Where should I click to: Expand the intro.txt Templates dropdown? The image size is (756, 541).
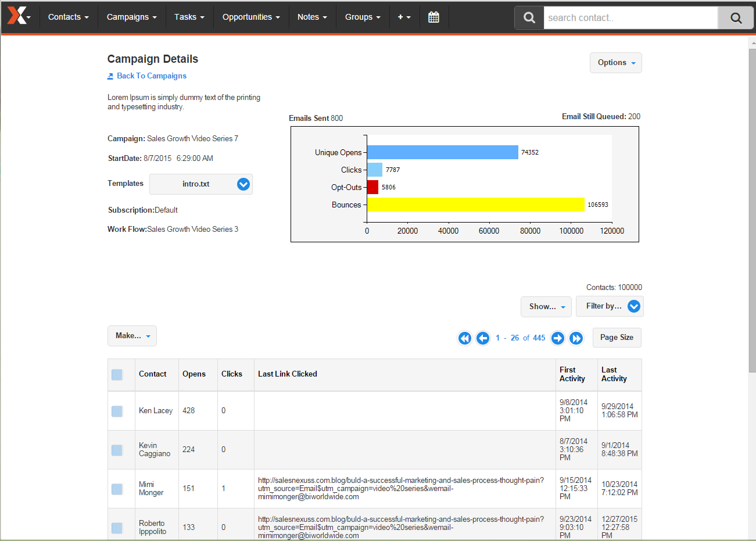[x=243, y=184]
